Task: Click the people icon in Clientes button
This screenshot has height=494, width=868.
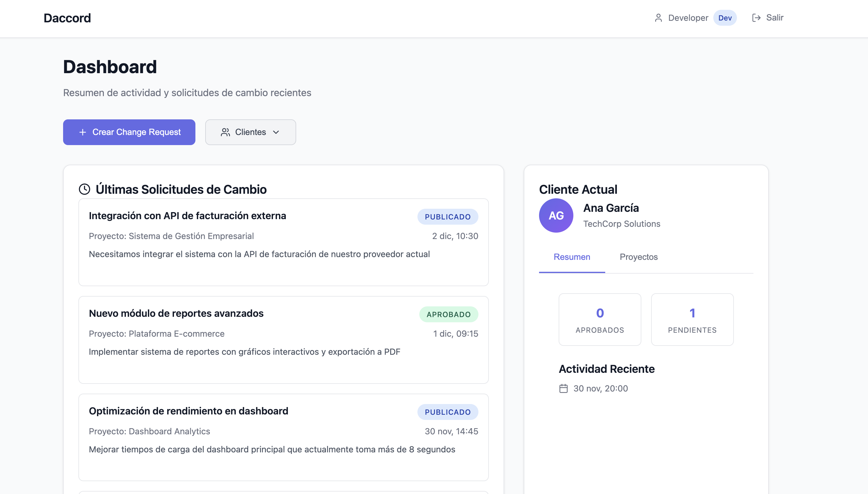Action: (x=225, y=132)
